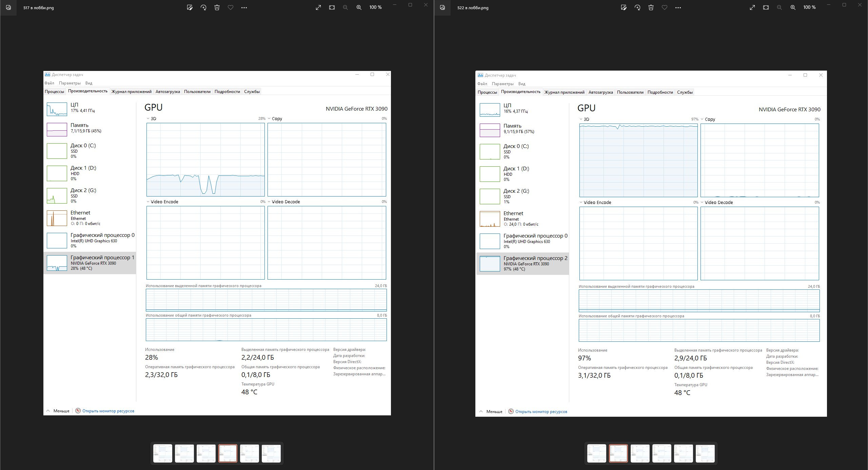Zoom in on the right 522 image

click(793, 7)
